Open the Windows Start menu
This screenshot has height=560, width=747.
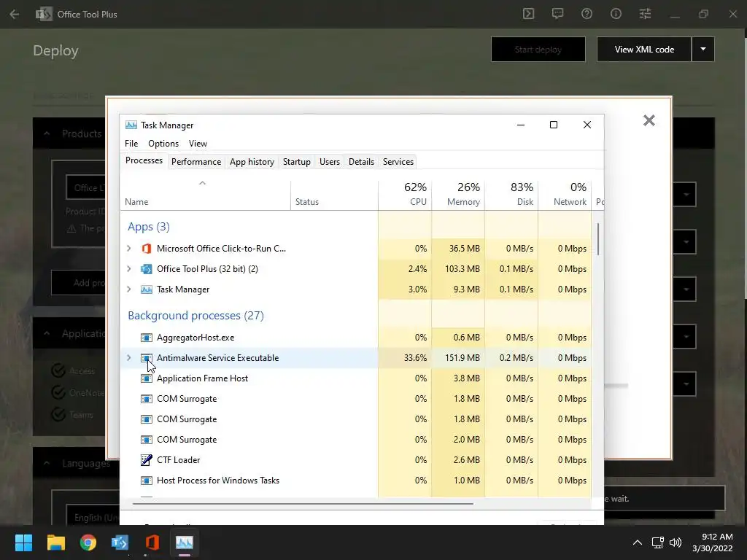tap(23, 542)
